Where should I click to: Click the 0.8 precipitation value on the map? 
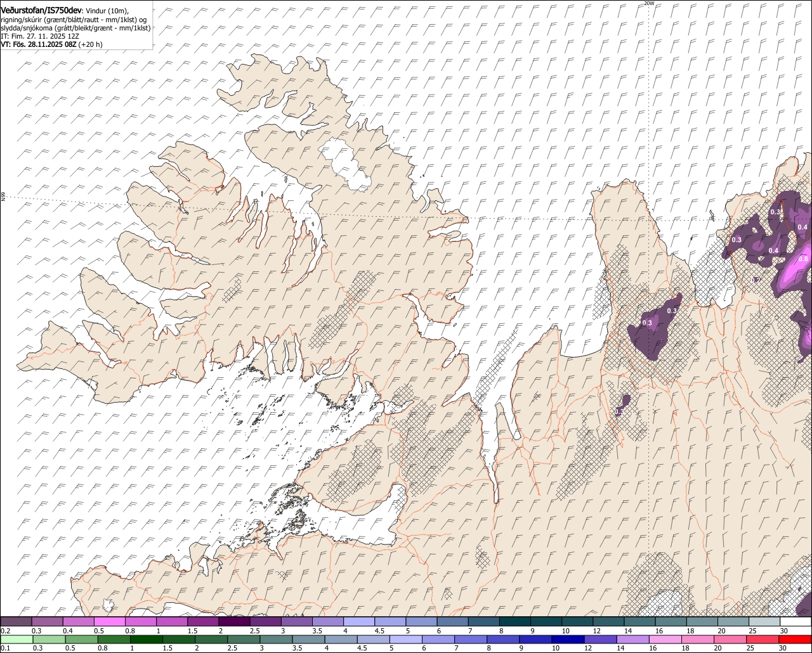point(803,259)
